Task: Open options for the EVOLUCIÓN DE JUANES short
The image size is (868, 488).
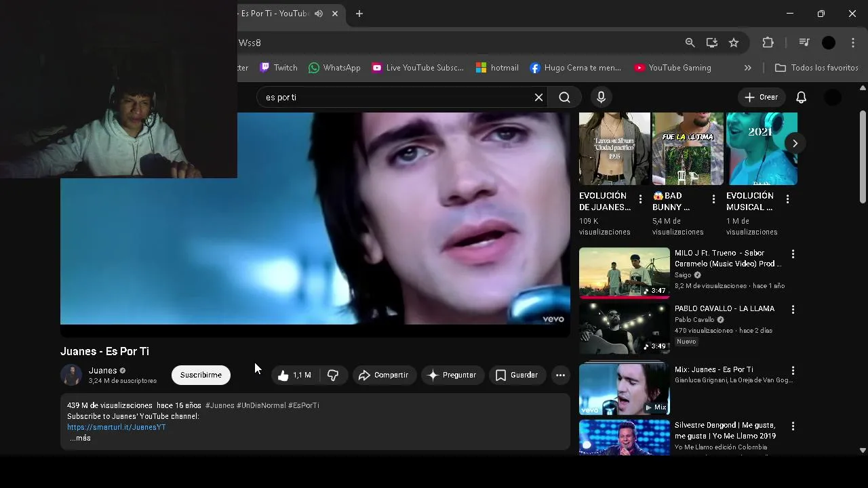Action: click(x=640, y=199)
